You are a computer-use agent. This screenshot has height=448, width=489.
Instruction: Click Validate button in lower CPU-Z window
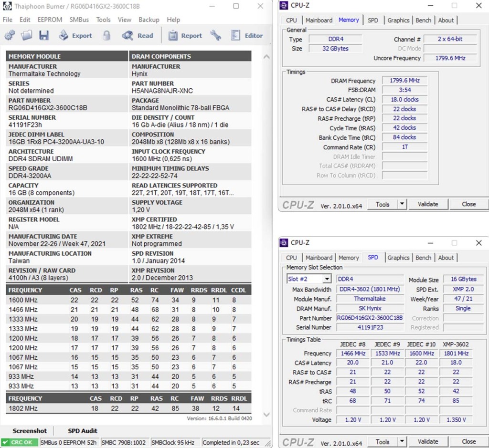pos(428,441)
